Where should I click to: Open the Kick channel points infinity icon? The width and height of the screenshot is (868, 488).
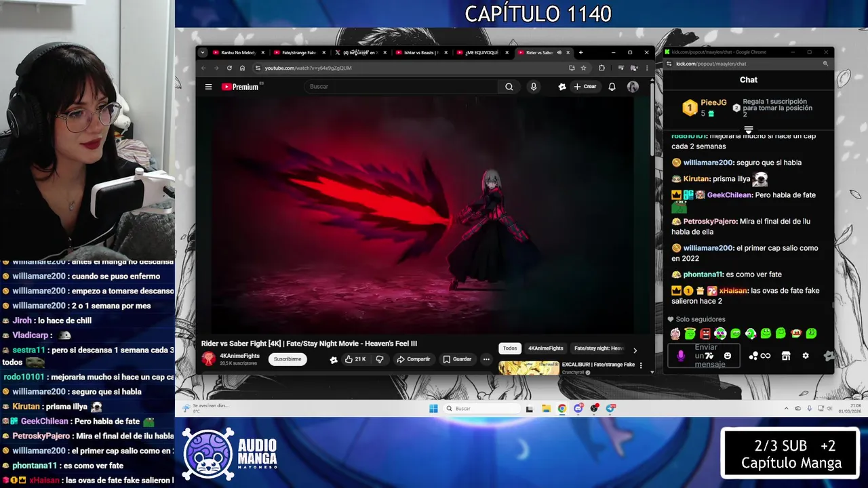(x=759, y=356)
